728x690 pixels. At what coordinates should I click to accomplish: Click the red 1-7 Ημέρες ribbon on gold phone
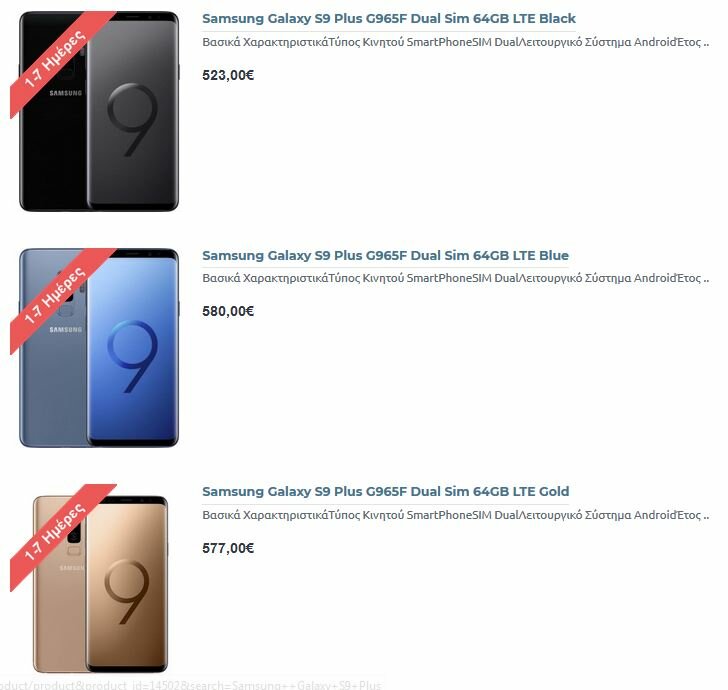click(x=56, y=532)
